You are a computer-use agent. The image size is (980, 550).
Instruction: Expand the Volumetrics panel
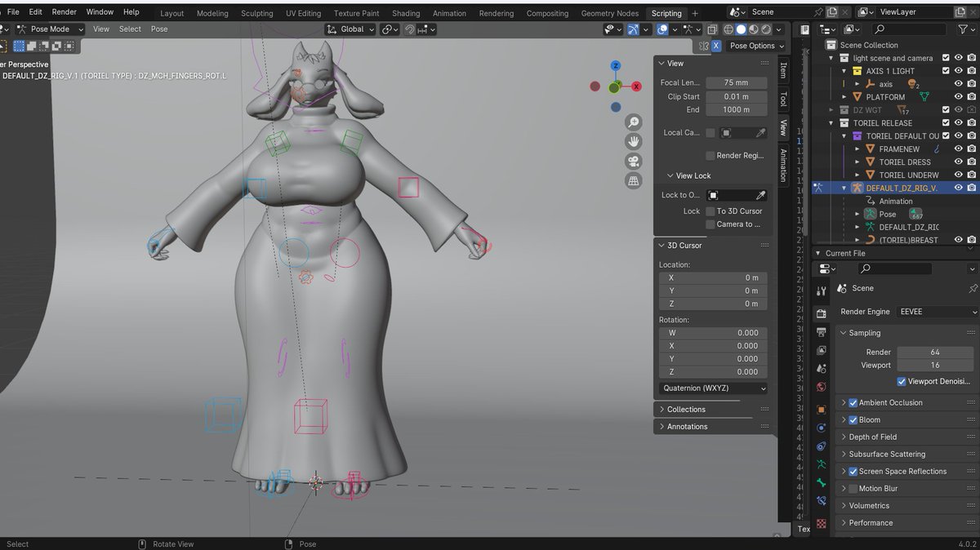[x=906, y=505]
